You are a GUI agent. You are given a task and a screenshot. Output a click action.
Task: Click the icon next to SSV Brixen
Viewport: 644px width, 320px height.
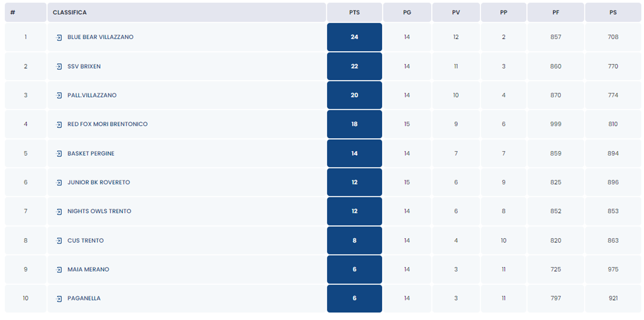(59, 67)
